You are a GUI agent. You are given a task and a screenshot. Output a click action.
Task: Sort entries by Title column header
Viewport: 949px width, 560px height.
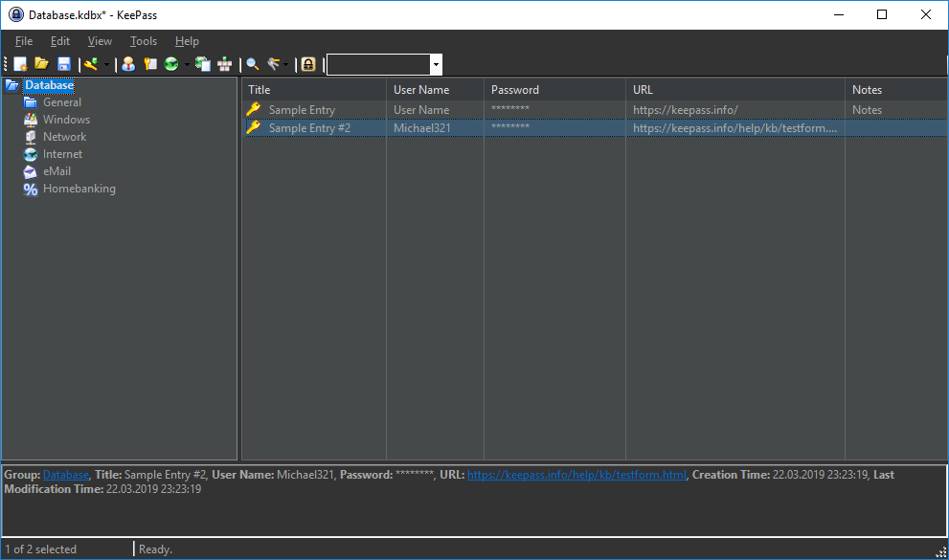(314, 89)
